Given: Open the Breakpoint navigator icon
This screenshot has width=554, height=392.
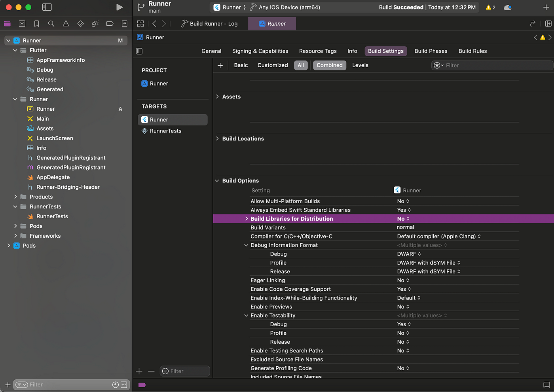Looking at the screenshot, I should (110, 24).
